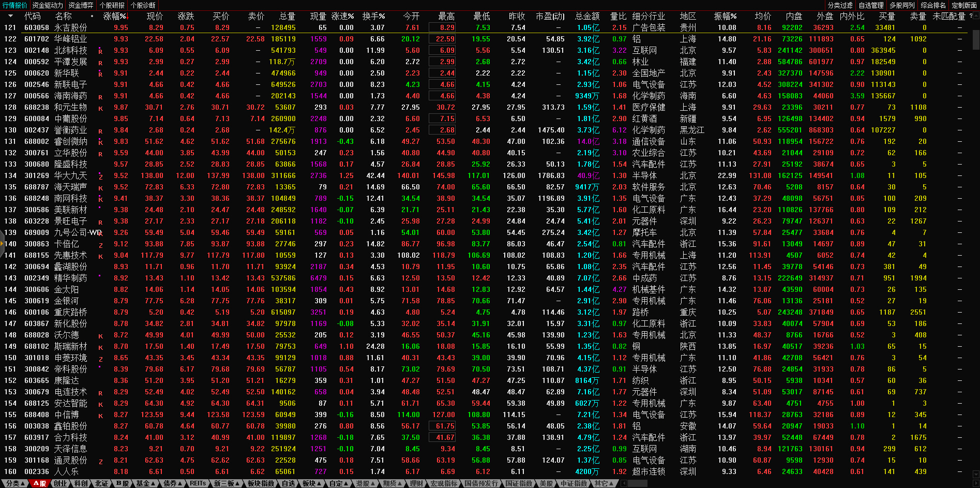Select the 华大九天 stock row
Screen dimensions: 980x488
coord(70,175)
